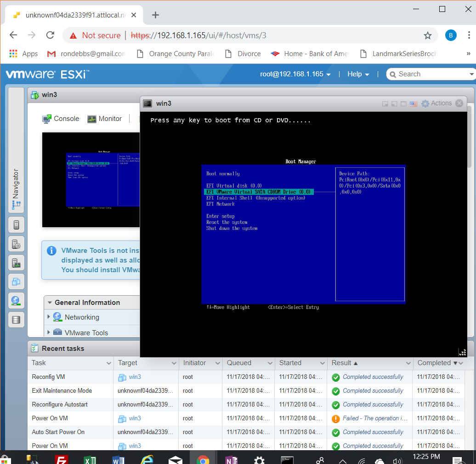
Task: Select the globe icon in the navigator
Action: coord(17,301)
